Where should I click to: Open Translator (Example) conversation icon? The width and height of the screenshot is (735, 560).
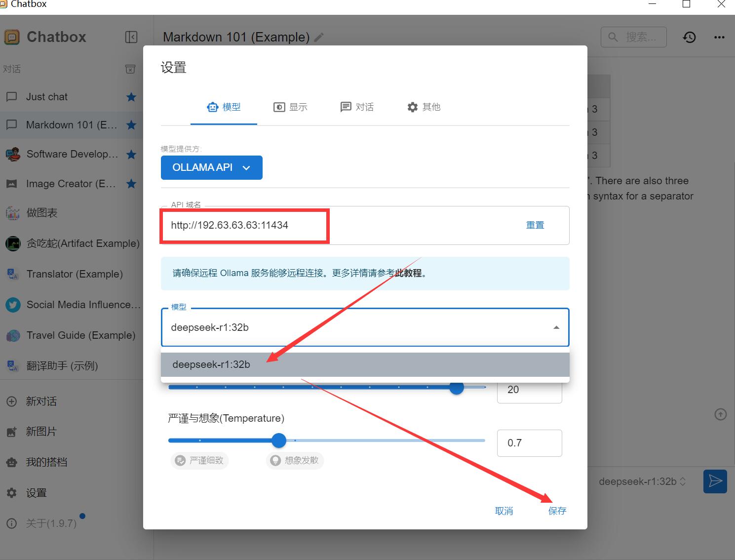(12, 274)
